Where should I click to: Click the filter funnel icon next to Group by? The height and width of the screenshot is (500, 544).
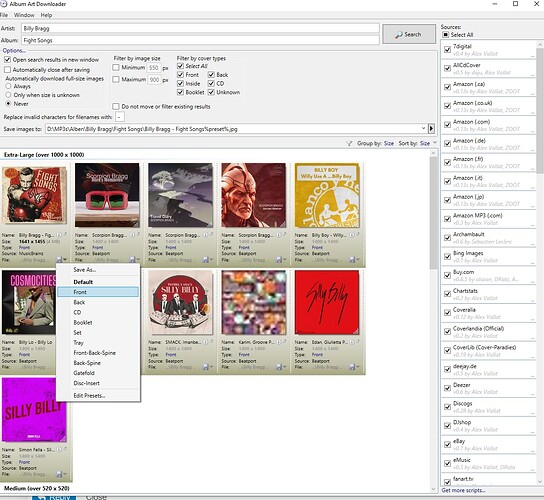pos(349,143)
